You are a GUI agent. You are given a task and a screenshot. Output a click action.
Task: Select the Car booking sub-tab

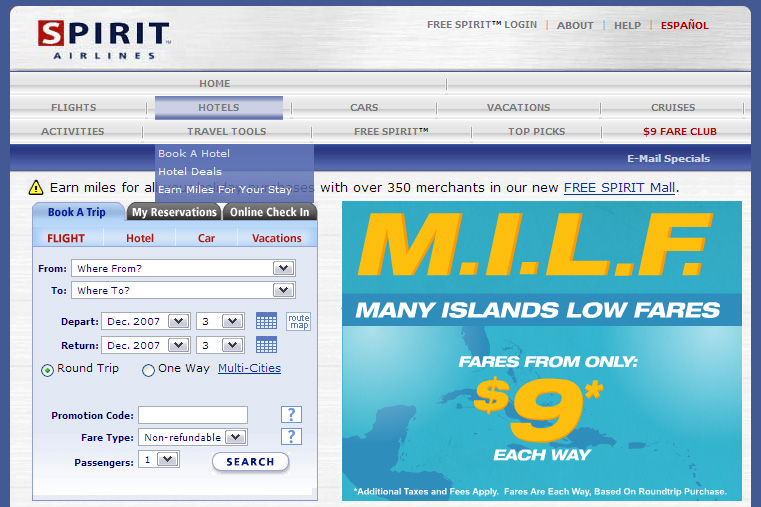tap(206, 238)
